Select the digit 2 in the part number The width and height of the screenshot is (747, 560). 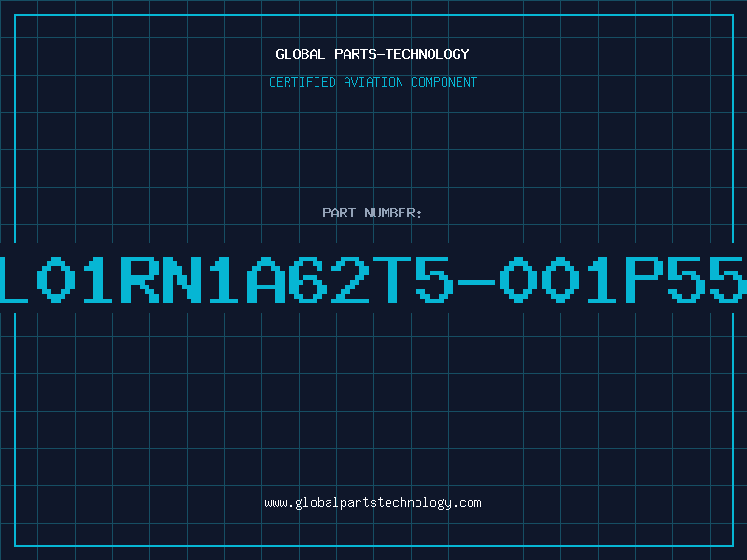(x=350, y=280)
